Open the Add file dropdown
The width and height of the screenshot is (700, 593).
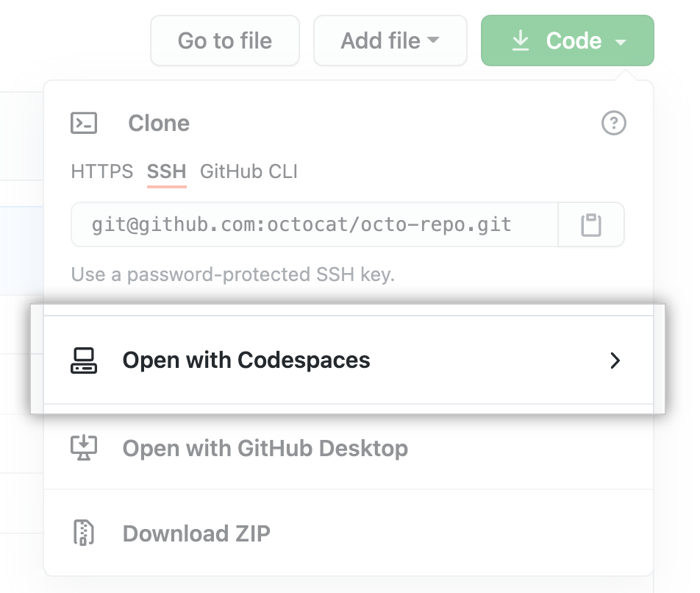pyautogui.click(x=390, y=40)
